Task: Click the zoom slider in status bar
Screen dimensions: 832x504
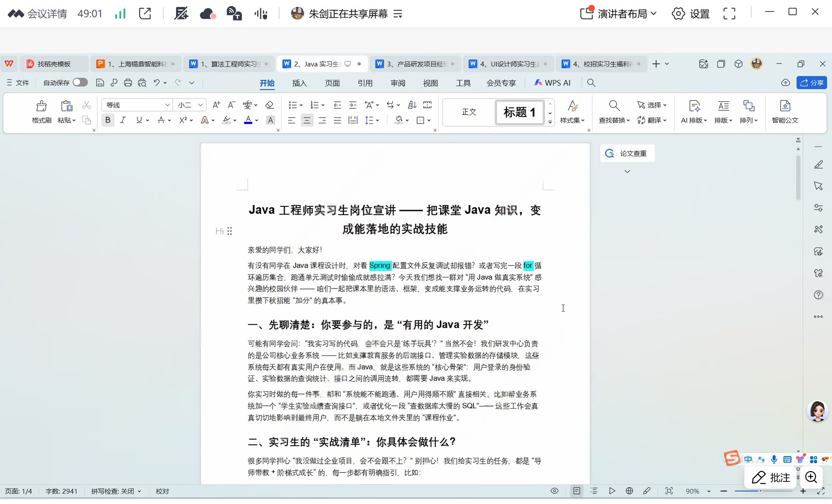Action: point(760,491)
